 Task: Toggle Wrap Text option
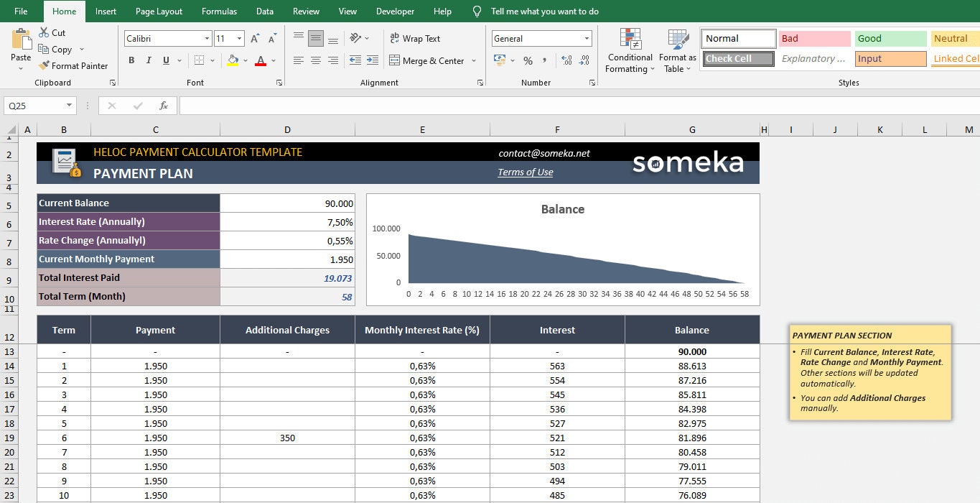(415, 39)
